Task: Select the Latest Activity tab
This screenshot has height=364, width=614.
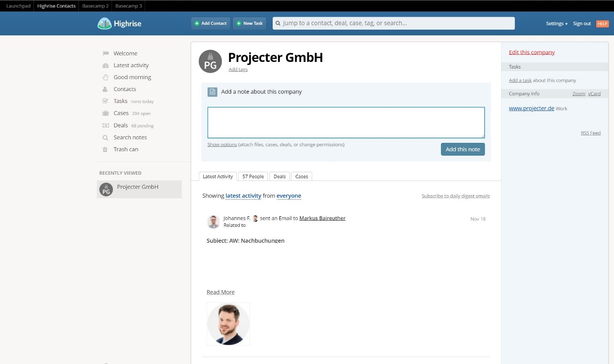Action: [x=218, y=176]
